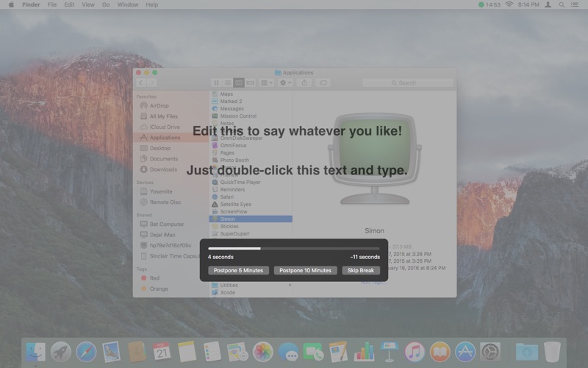Open Mail stamp icon in Dock
This screenshot has width=588, height=368.
click(112, 352)
